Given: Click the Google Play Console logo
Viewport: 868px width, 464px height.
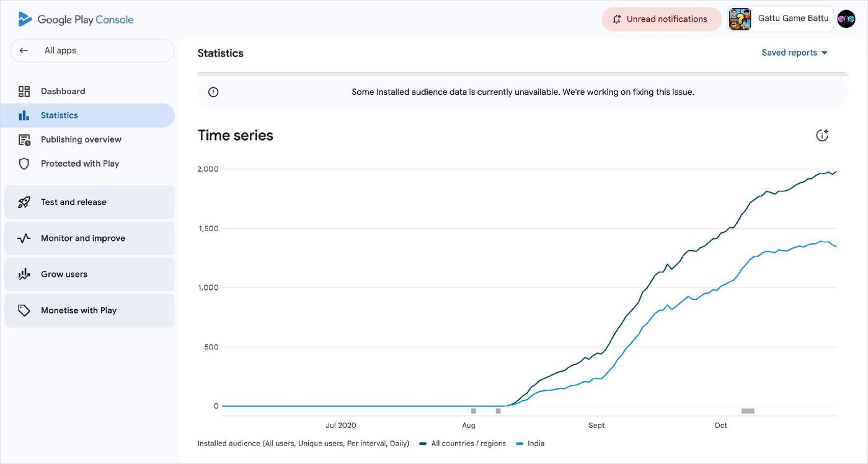Looking at the screenshot, I should coord(76,19).
